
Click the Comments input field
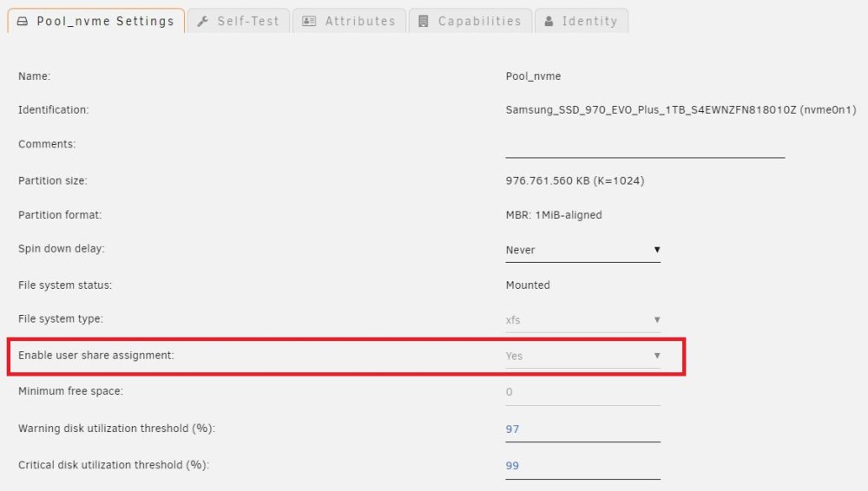[645, 147]
